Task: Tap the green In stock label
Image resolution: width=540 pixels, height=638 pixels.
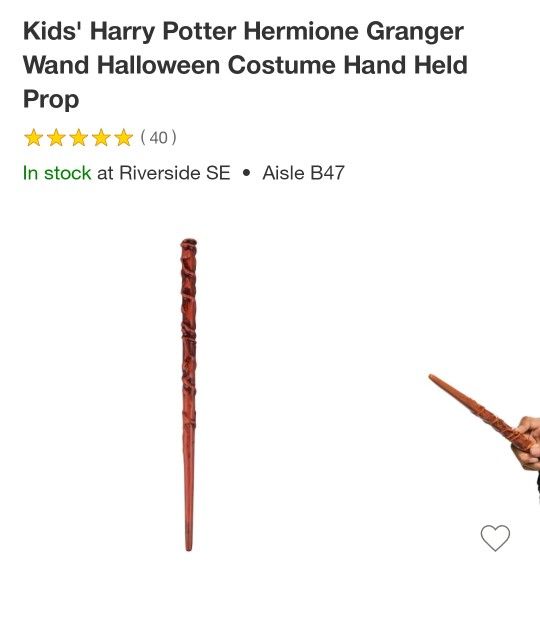Action: pos(57,173)
